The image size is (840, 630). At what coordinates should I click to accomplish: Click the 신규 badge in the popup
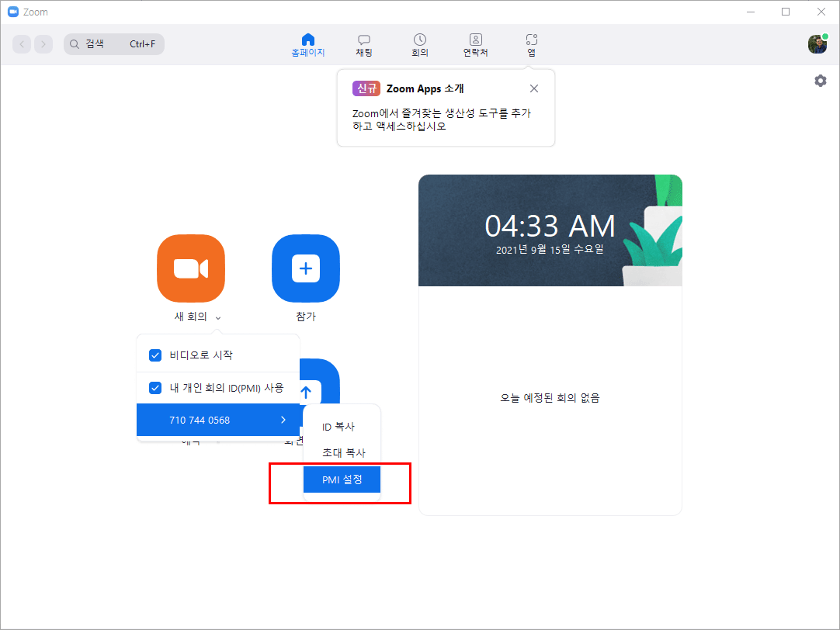(366, 88)
